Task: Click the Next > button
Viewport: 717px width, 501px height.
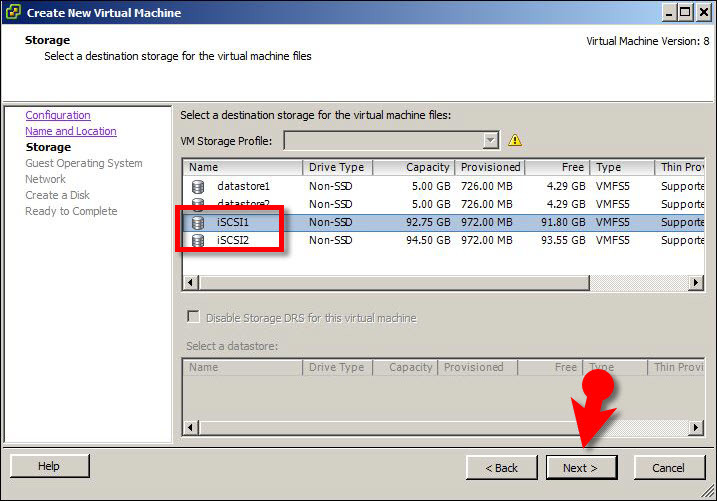Action: tap(581, 468)
